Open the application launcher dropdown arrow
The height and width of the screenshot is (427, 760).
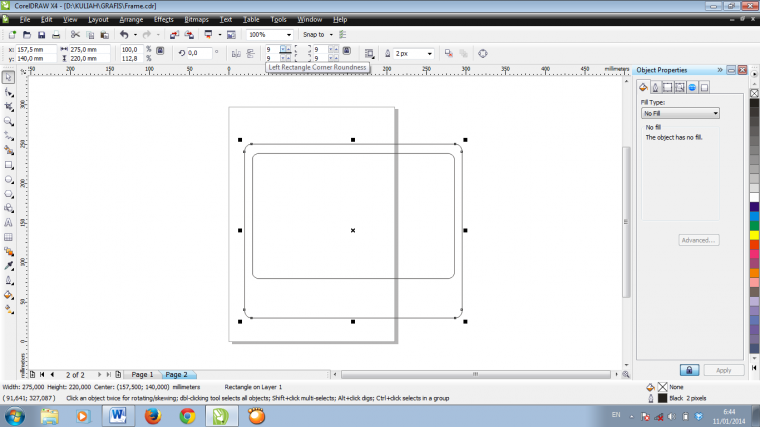[x=220, y=35]
